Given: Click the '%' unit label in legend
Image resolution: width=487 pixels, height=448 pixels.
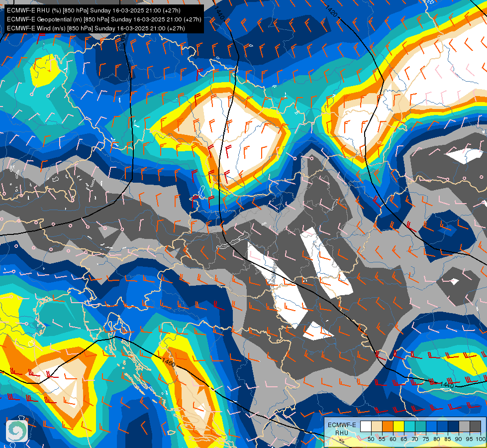Looking at the screenshot, I should (342, 441).
